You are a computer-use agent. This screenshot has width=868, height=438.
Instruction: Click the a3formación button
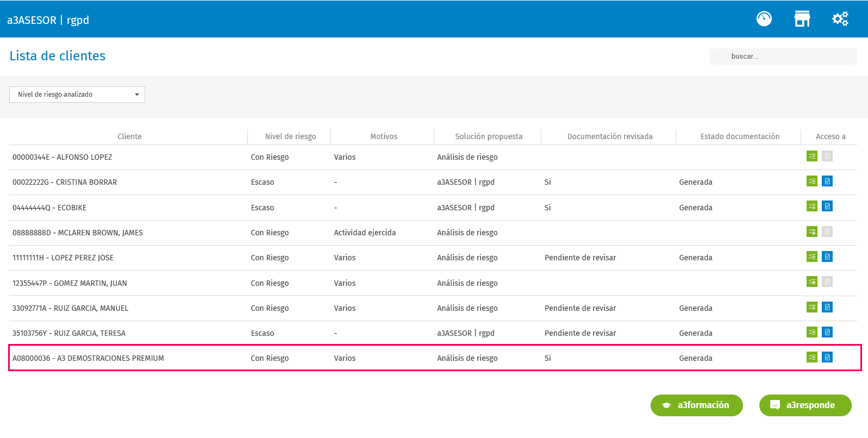(697, 405)
